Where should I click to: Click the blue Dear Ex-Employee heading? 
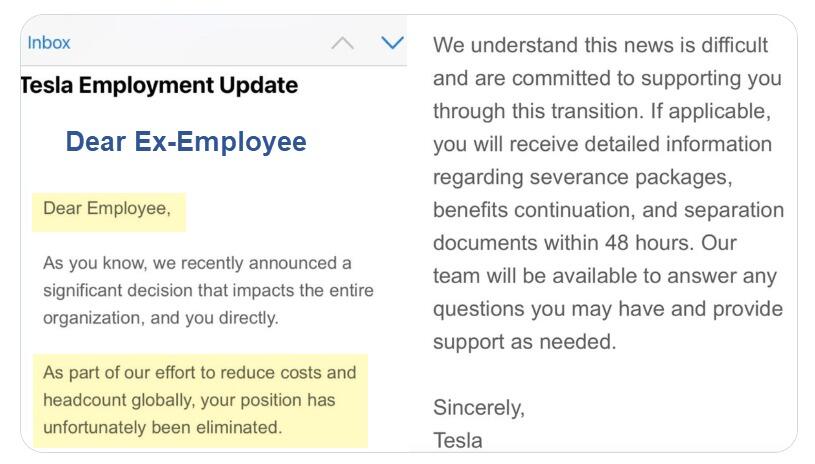click(x=186, y=142)
